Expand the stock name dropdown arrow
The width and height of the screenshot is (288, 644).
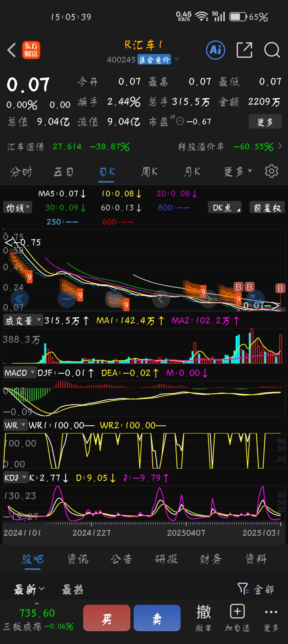(x=177, y=60)
